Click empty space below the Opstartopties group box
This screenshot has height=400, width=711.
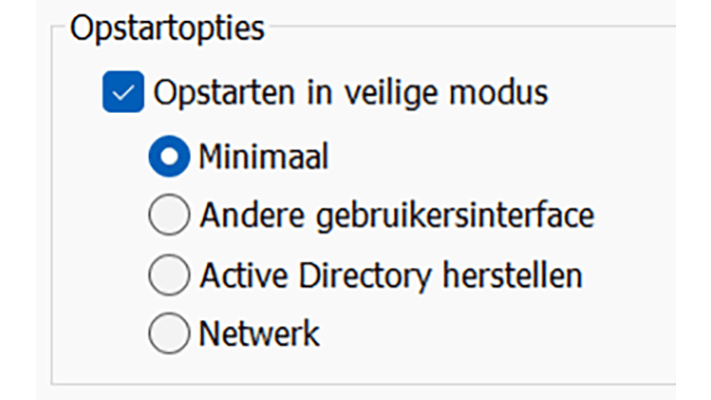(x=350, y=392)
